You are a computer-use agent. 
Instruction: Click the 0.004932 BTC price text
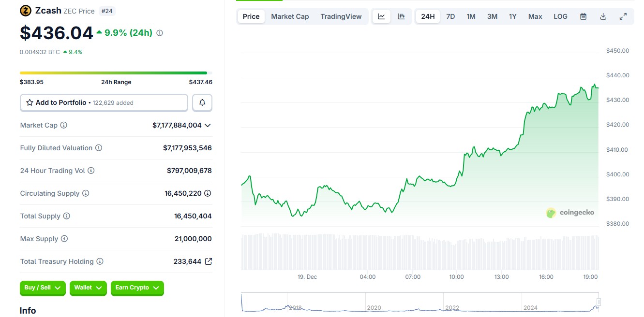point(40,52)
